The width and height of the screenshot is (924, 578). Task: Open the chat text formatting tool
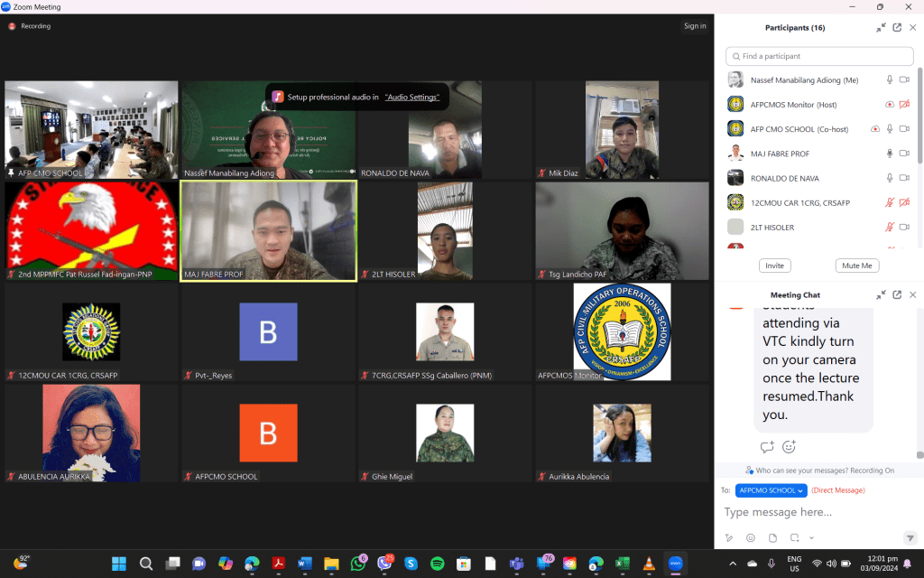729,537
